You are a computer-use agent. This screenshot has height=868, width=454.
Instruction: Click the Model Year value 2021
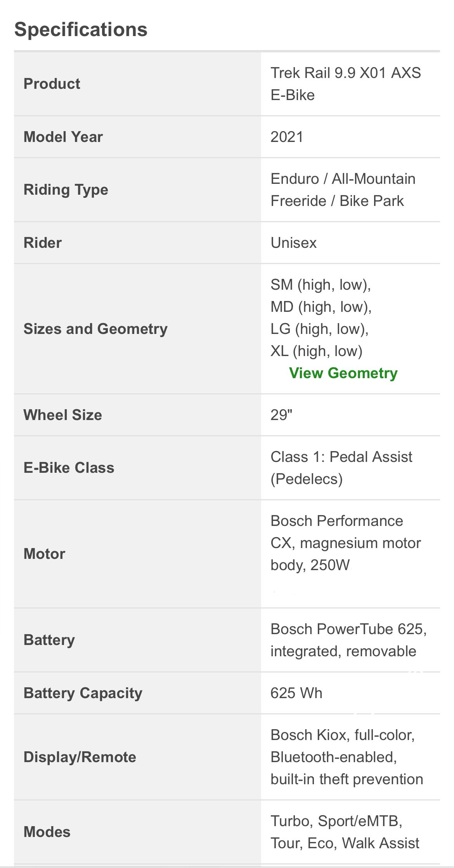pyautogui.click(x=287, y=137)
